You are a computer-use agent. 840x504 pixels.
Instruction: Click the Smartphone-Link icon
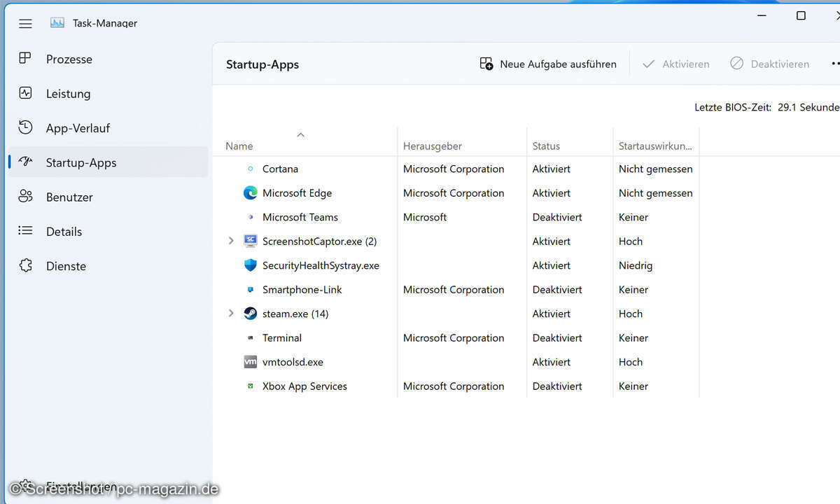pyautogui.click(x=251, y=289)
